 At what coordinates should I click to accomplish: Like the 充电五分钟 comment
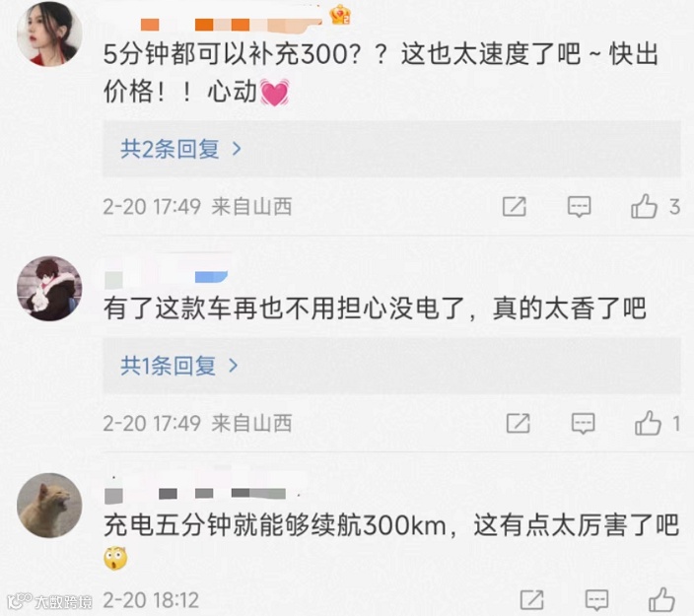coord(661,600)
